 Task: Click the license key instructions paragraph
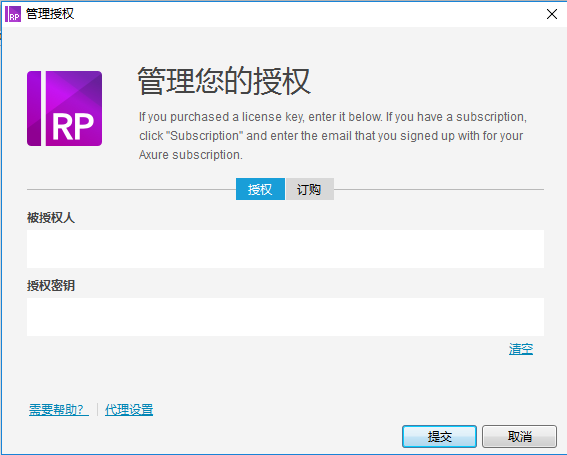coord(333,136)
